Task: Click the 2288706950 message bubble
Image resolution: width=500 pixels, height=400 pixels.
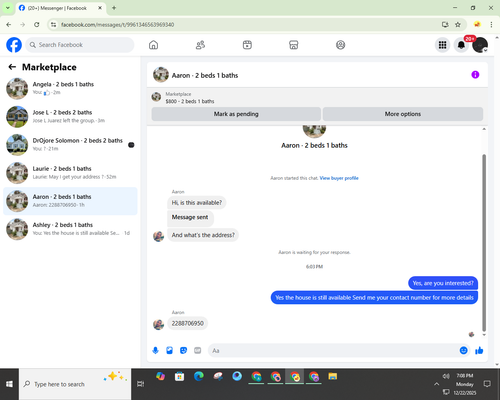Action: pyautogui.click(x=188, y=323)
